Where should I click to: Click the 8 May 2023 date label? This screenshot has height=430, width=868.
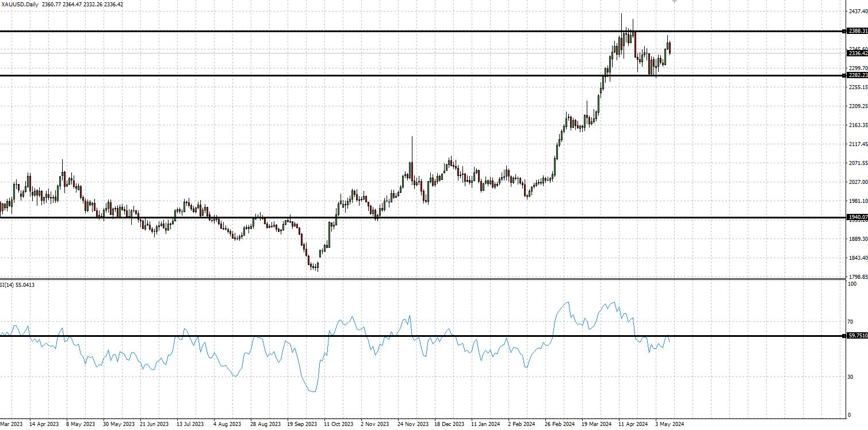81,424
